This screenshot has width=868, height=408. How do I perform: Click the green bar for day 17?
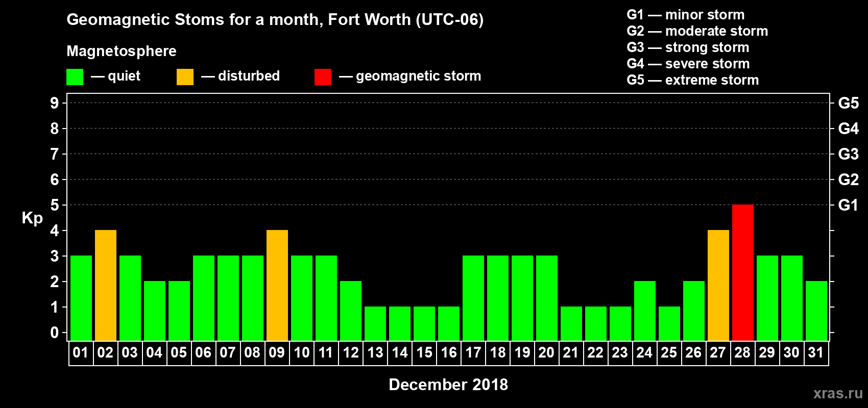(473, 298)
